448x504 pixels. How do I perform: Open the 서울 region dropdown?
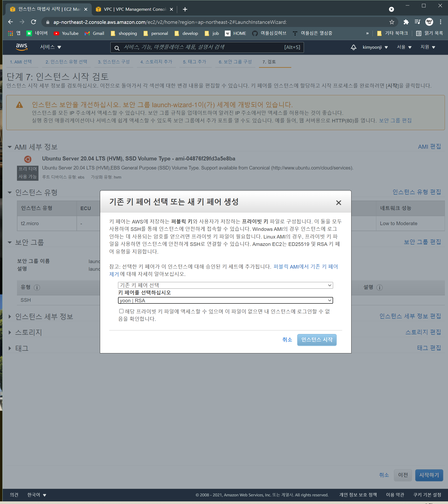tap(404, 47)
